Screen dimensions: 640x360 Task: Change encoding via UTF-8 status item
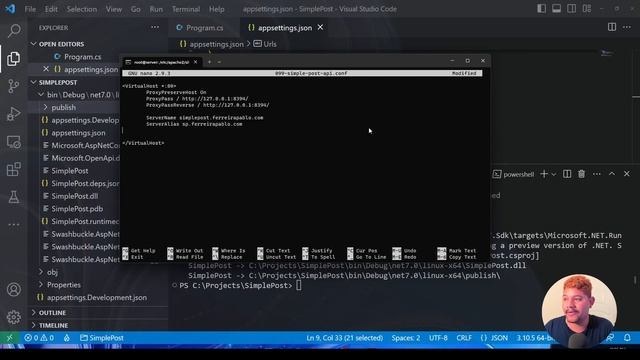click(438, 338)
